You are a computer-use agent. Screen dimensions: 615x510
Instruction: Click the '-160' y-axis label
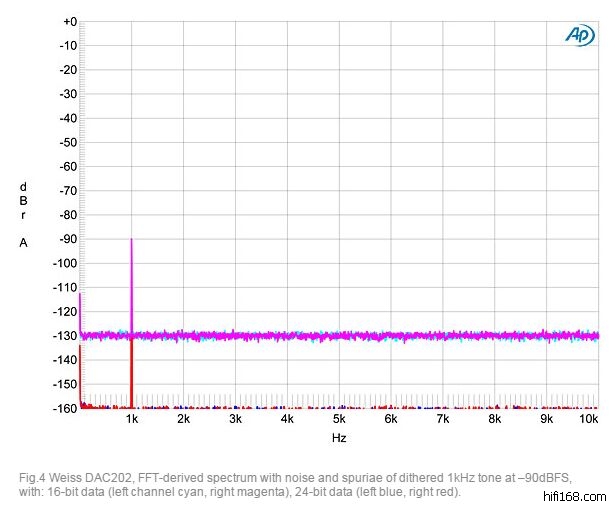click(x=65, y=408)
